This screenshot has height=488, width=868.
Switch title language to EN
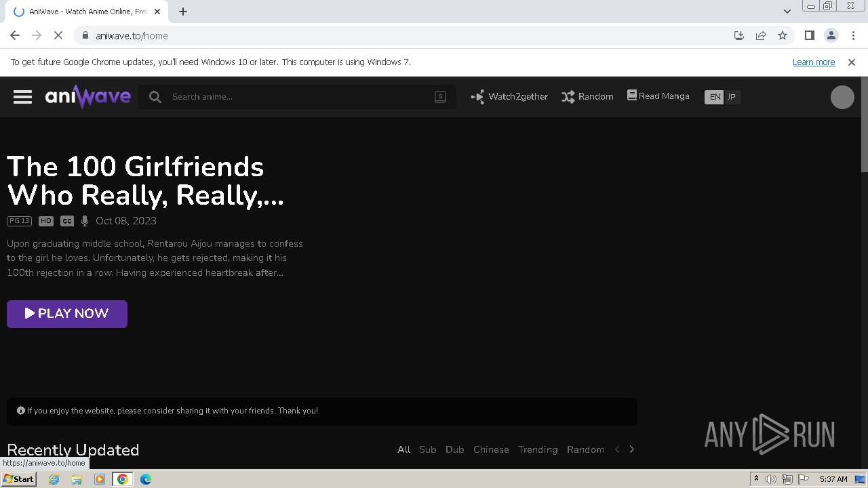pos(715,97)
